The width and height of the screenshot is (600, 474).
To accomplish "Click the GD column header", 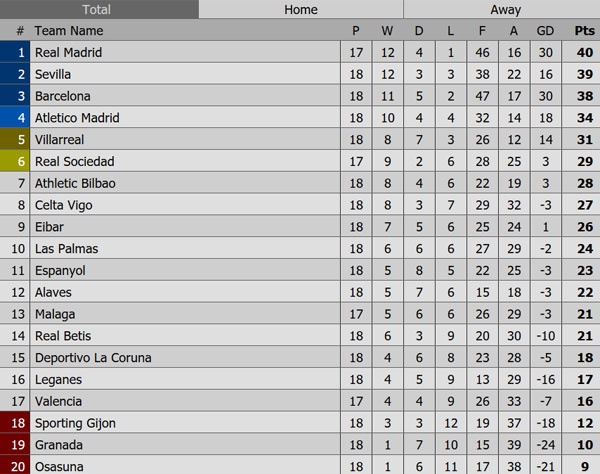I will 544,31.
